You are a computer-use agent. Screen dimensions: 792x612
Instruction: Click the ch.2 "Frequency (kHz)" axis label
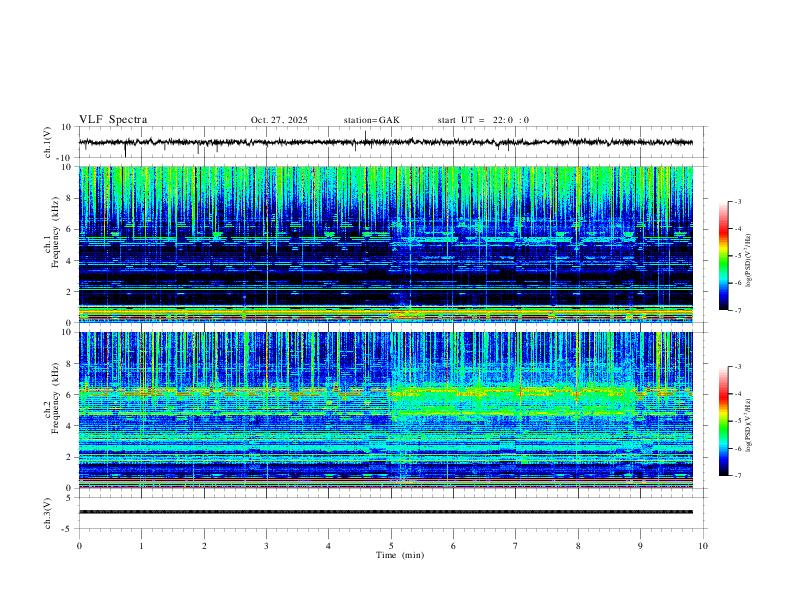click(55, 398)
